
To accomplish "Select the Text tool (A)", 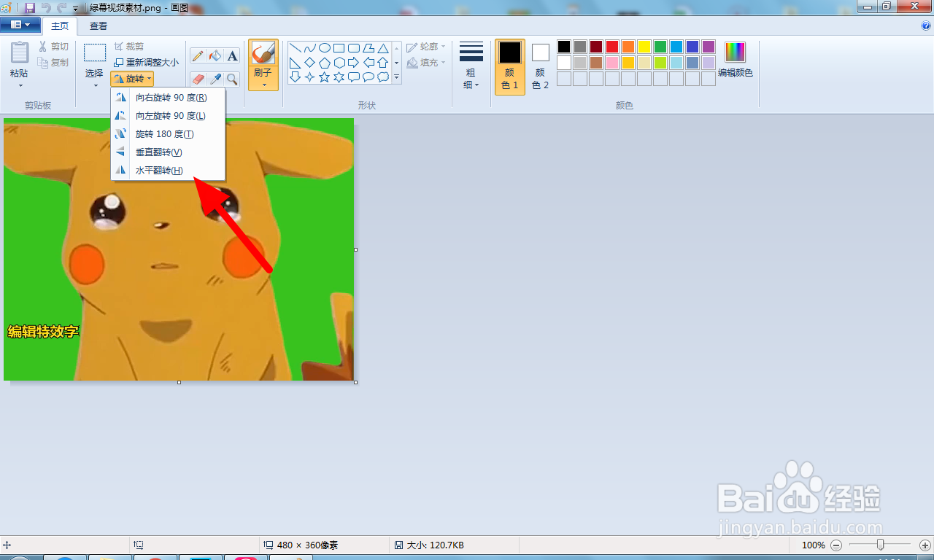I will [x=232, y=56].
